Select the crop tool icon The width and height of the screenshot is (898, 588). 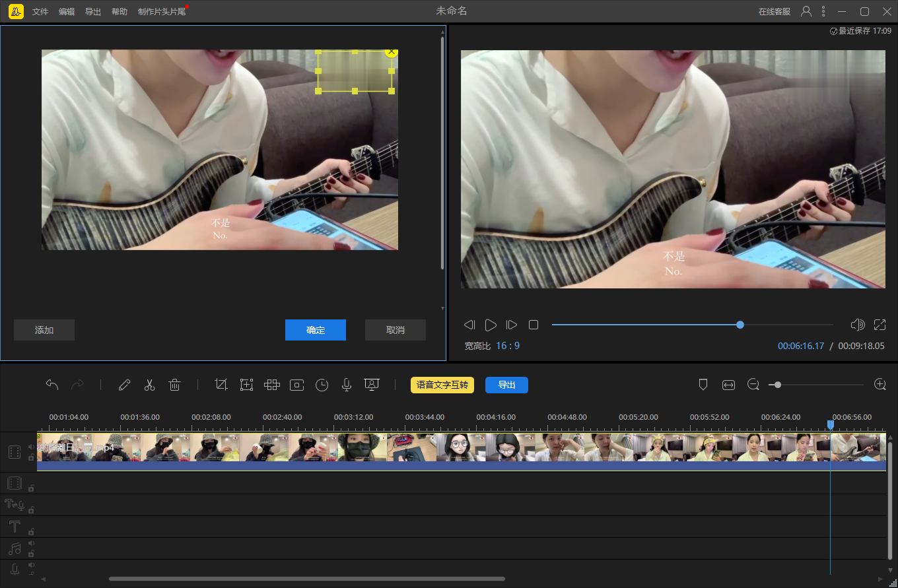[x=221, y=385]
